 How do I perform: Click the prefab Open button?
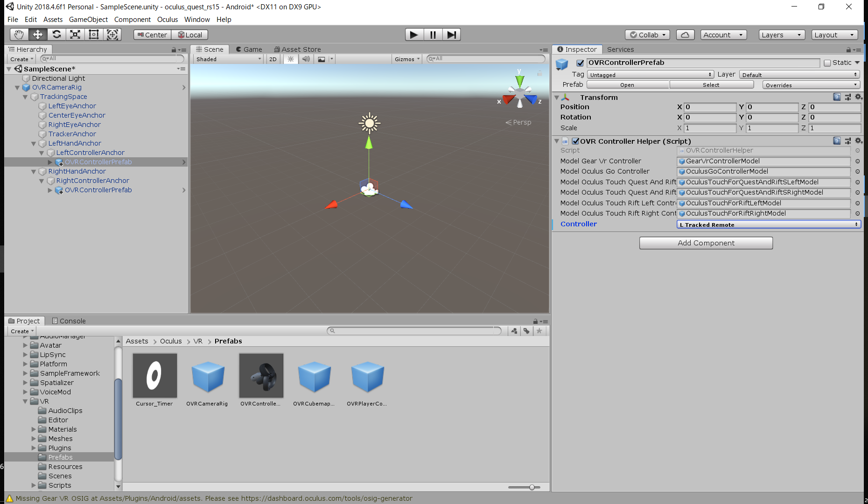pos(627,85)
